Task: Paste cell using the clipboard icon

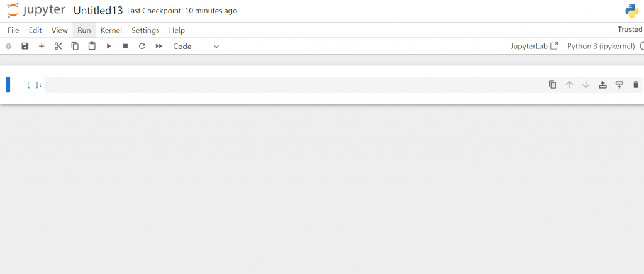Action: coord(92,46)
